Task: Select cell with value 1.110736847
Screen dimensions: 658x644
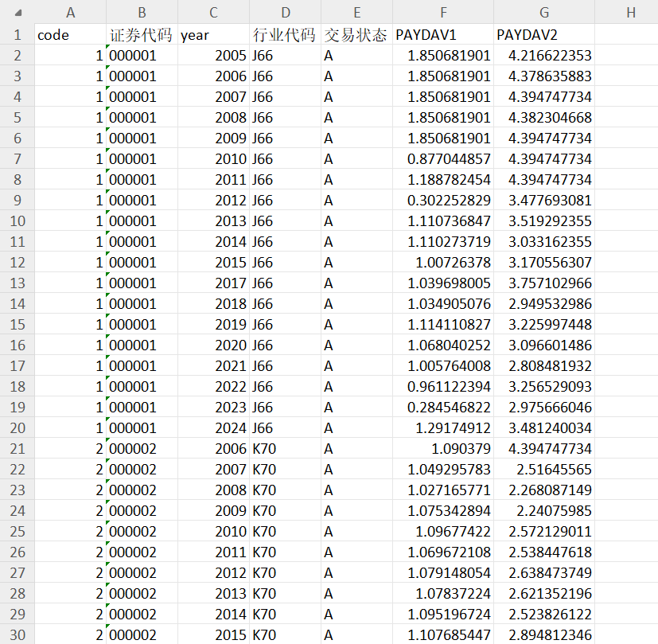Action: coord(443,221)
